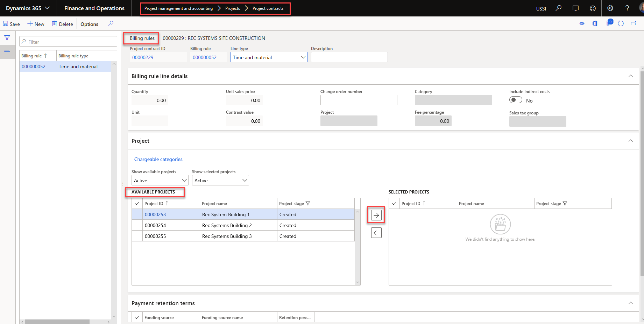Collapse the Billing rule line details section

coord(630,76)
